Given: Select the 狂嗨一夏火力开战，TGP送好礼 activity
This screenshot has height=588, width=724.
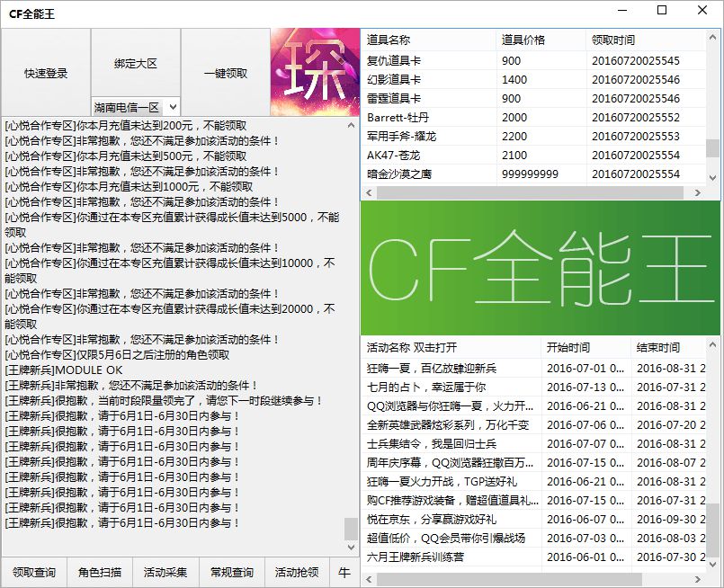Looking at the screenshot, I should pyautogui.click(x=533, y=481).
